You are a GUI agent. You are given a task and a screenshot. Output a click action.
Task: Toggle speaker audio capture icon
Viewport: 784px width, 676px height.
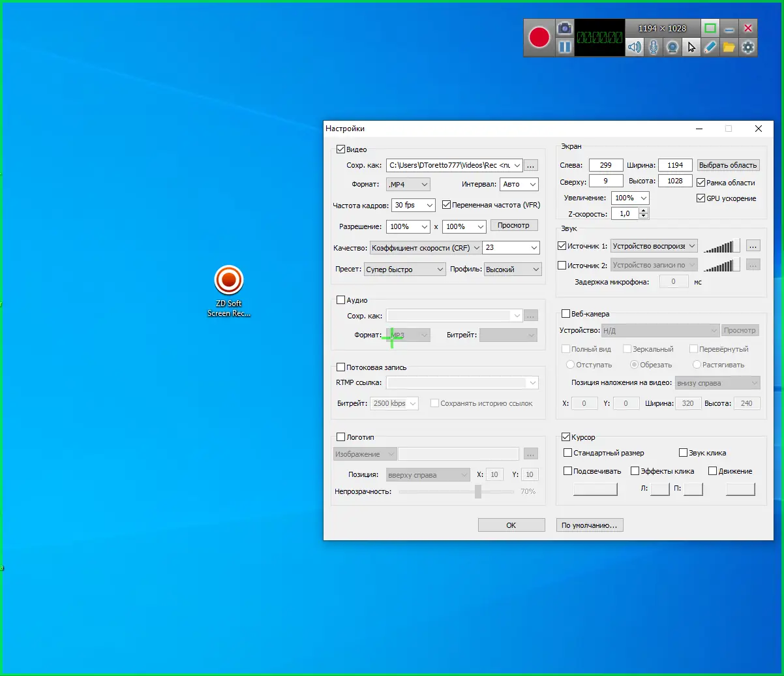634,47
